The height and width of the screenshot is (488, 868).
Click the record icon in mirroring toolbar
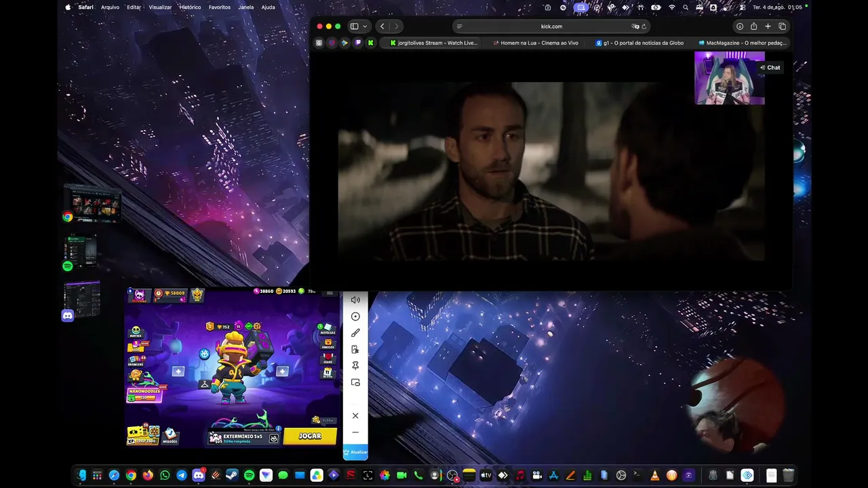point(355,317)
